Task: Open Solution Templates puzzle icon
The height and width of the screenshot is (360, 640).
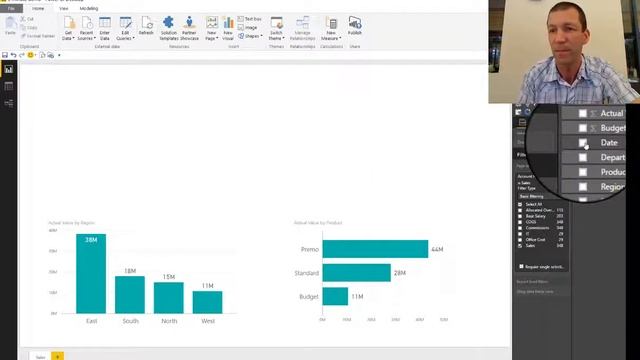Action: [x=168, y=23]
